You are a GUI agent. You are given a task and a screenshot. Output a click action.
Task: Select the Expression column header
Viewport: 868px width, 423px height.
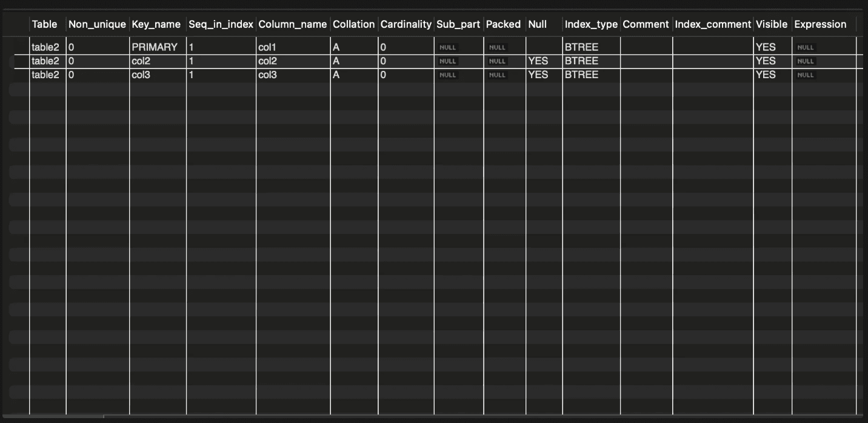click(820, 24)
